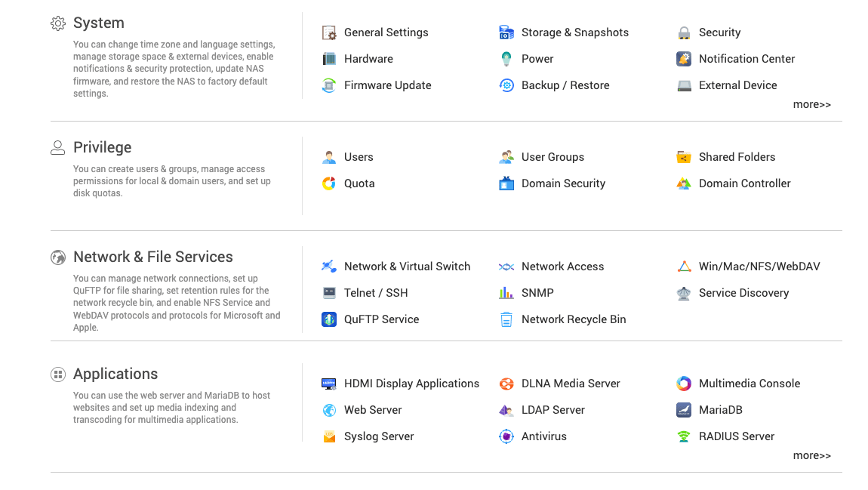Open the DLNA Media Server settings
The height and width of the screenshot is (490, 868).
(562, 383)
